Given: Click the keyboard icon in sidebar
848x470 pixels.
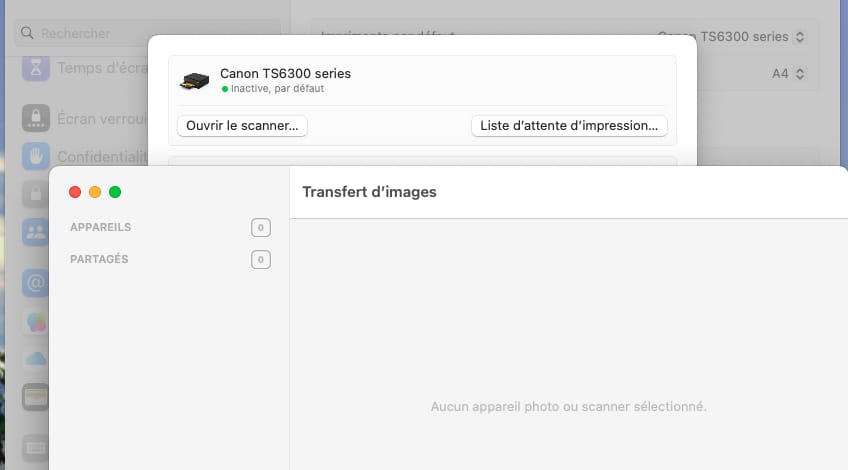Looking at the screenshot, I should [x=36, y=446].
